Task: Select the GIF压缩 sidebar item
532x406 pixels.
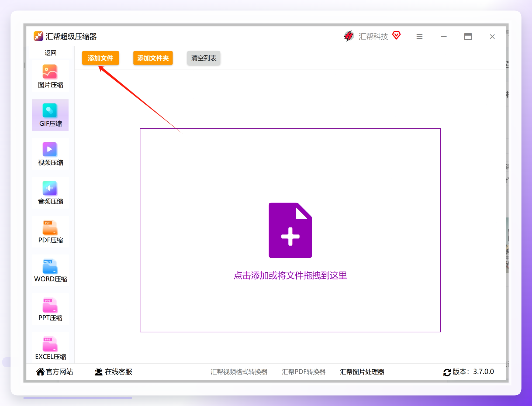Action: click(50, 115)
